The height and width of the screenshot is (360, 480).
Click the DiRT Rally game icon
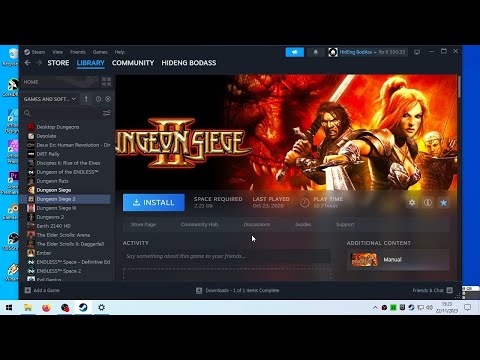coord(31,154)
